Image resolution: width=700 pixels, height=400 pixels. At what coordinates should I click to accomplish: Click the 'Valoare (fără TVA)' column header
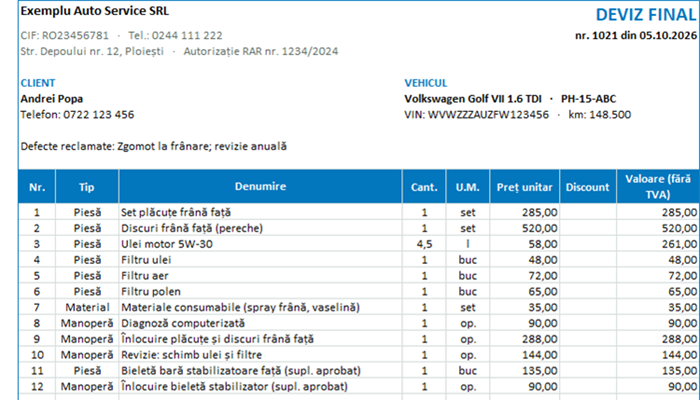(658, 187)
